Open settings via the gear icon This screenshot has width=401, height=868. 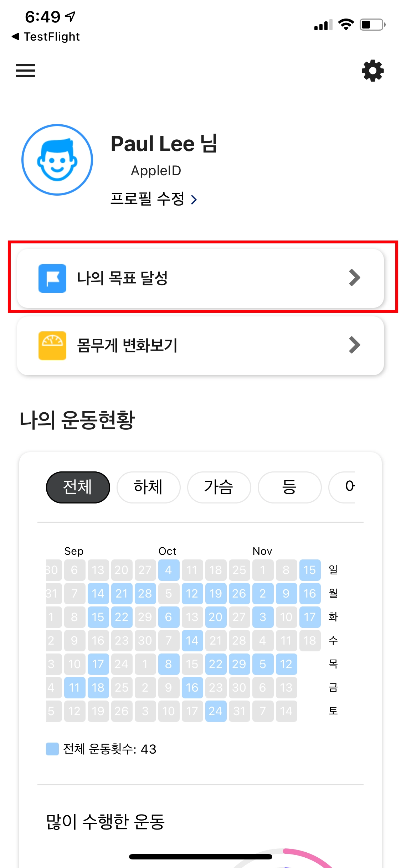pos(372,71)
